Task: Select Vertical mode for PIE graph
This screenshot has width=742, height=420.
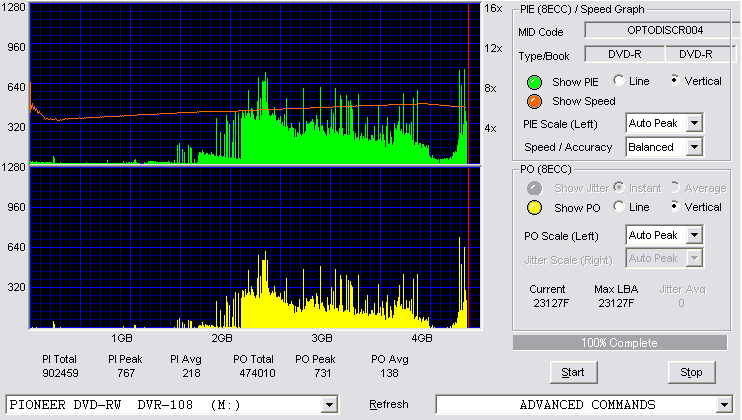Action: click(x=675, y=80)
